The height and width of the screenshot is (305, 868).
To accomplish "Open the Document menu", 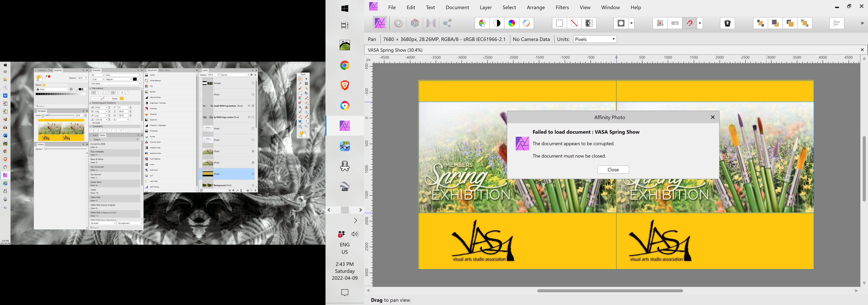I will coord(457,7).
